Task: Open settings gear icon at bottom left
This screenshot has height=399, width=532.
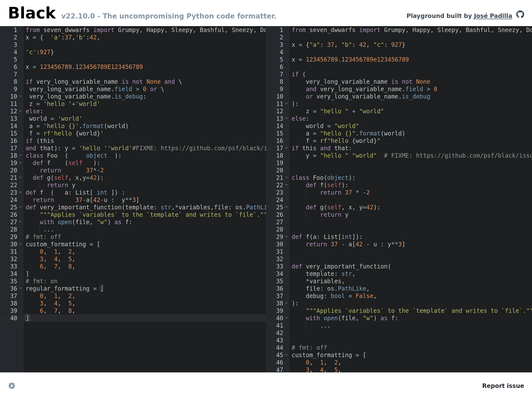Action: [x=12, y=386]
